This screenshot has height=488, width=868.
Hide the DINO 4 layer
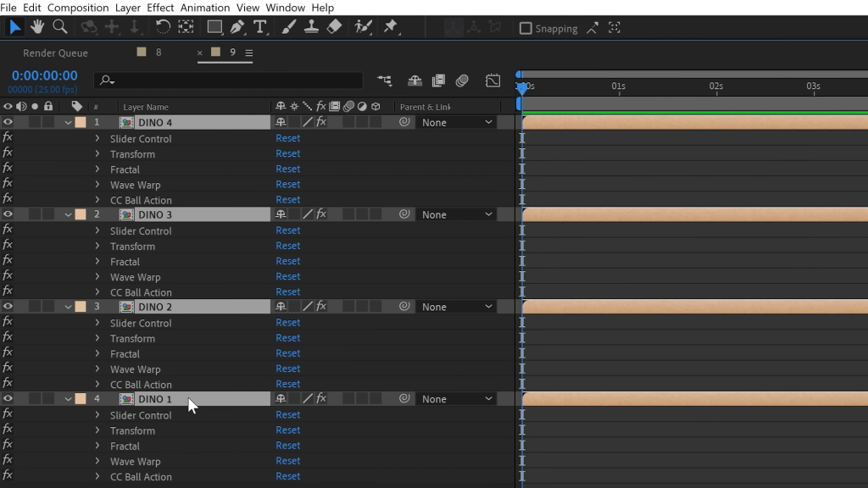(x=8, y=122)
